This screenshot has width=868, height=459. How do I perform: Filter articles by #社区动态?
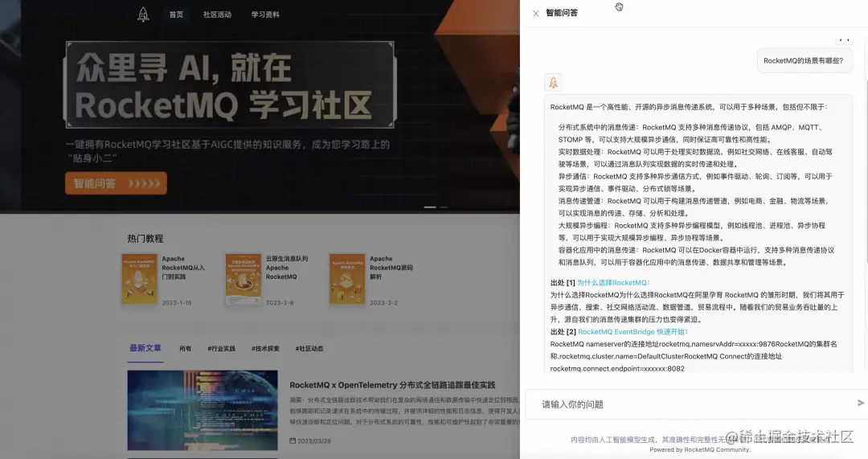pyautogui.click(x=309, y=348)
